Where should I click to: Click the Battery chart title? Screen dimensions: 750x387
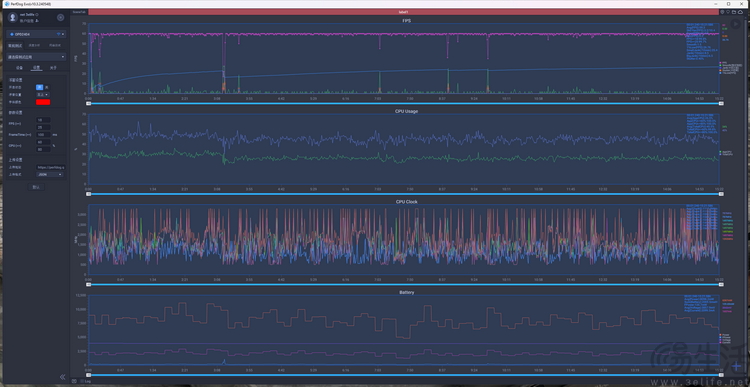coord(407,292)
